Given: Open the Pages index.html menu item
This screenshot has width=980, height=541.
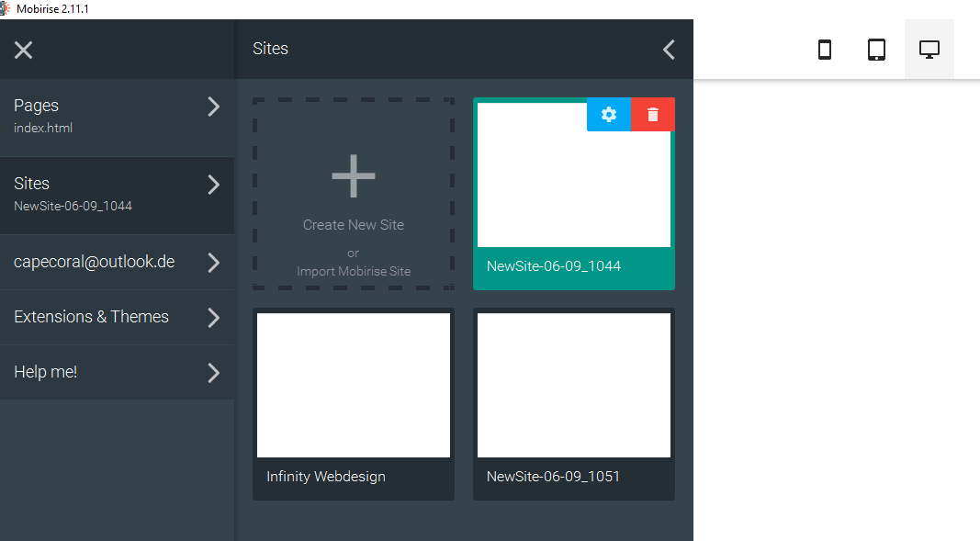Looking at the screenshot, I should 92,116.
